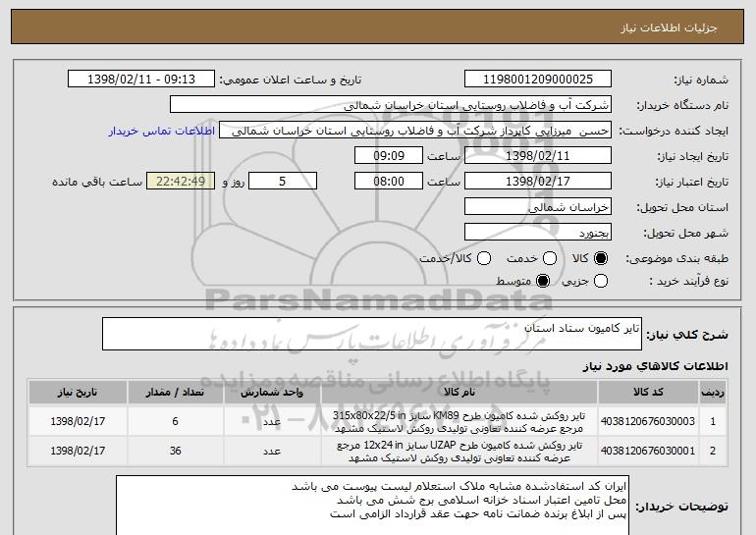This screenshot has height=535, width=756.
Task: Click label توضیحات خریدار
Action: (681, 507)
